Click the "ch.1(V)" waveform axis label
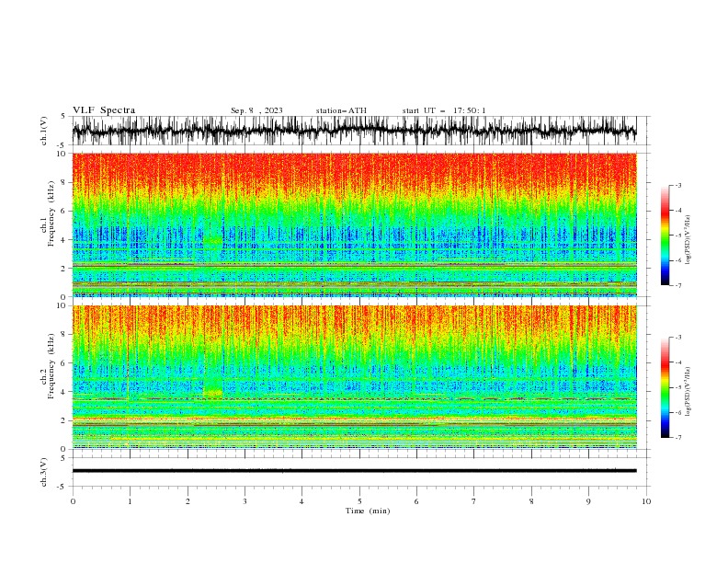The image size is (728, 563). [x=44, y=131]
